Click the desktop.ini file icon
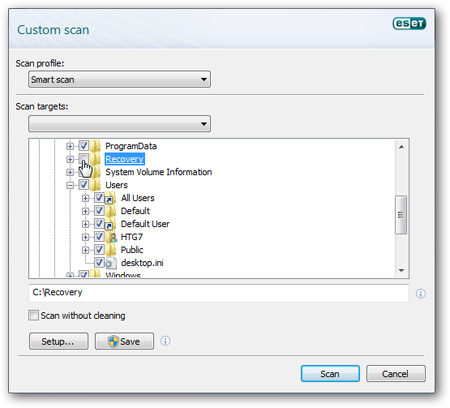Screen dimensions: 450x408 [x=111, y=263]
